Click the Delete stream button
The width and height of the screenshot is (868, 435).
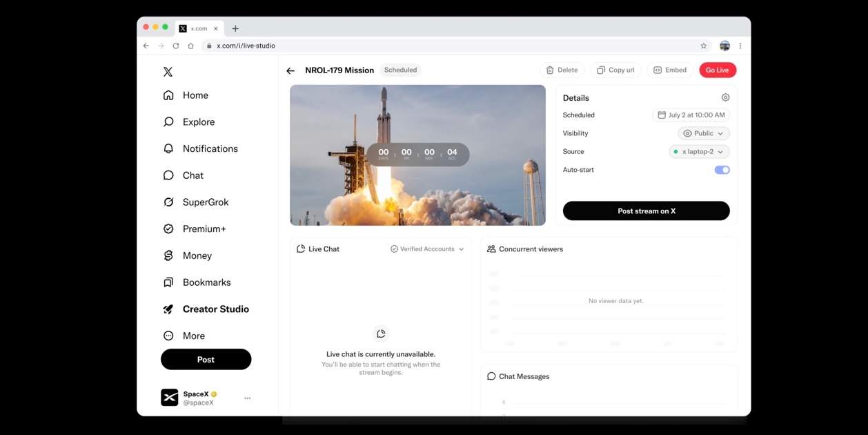point(562,70)
